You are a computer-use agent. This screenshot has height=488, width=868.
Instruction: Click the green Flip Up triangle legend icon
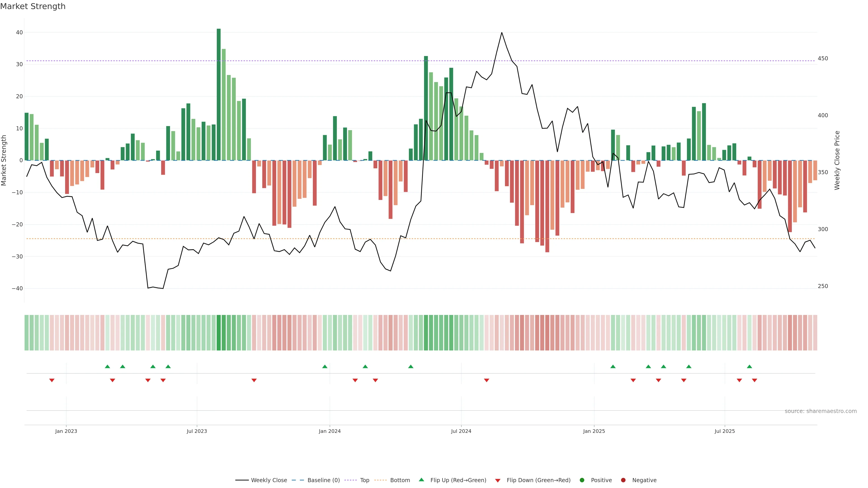[421, 480]
